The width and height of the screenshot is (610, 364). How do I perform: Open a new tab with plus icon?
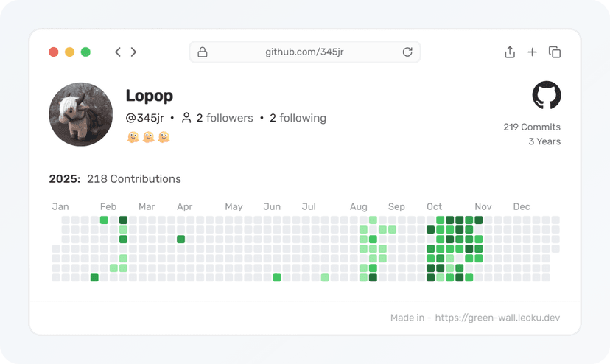pos(532,52)
